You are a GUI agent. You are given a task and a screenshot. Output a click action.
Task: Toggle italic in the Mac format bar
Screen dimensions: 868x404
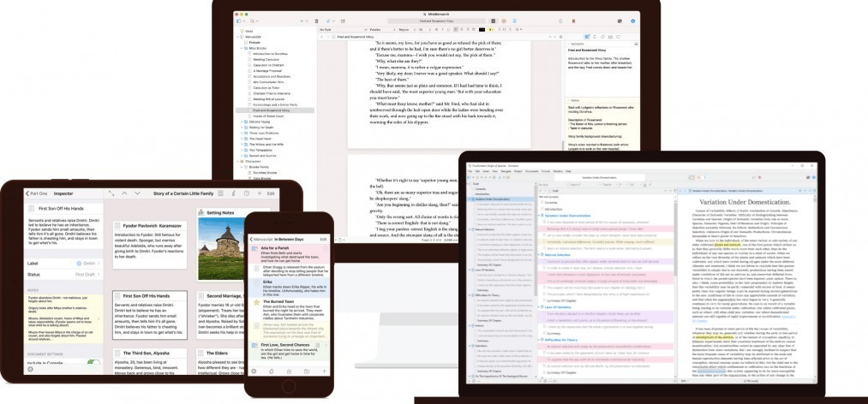pyautogui.click(x=442, y=29)
